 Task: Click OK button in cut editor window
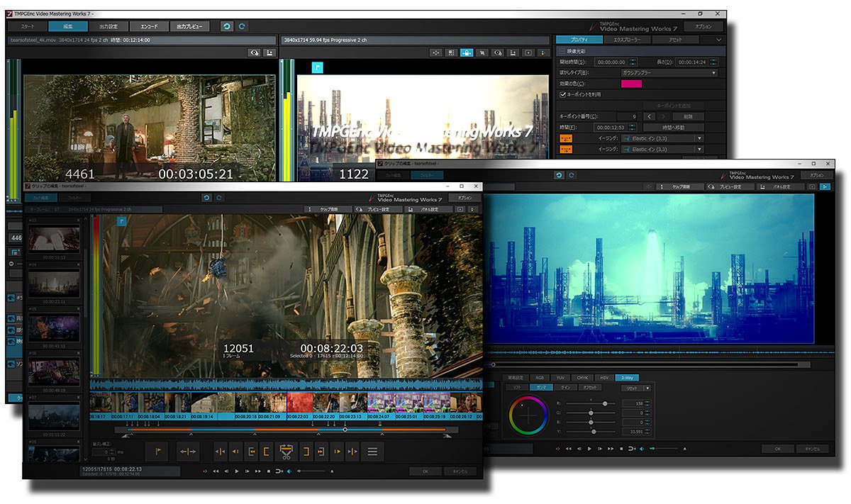point(425,471)
